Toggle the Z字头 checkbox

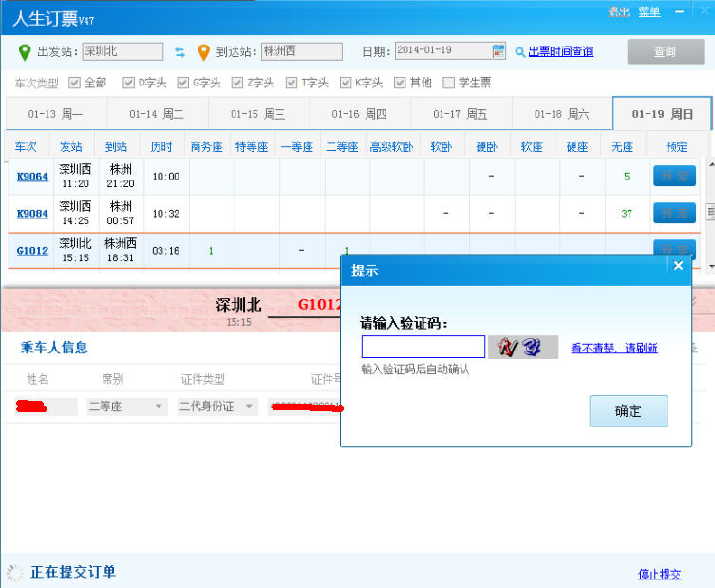[237, 83]
